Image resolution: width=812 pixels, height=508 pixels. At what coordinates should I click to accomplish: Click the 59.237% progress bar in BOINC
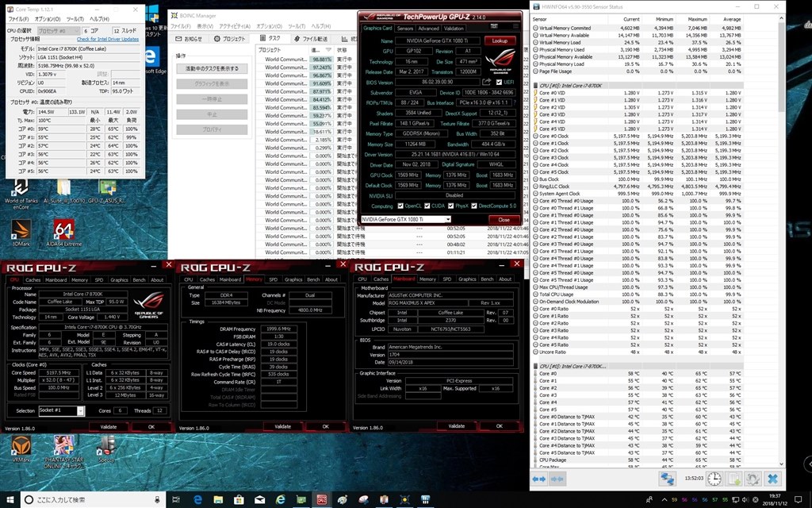[x=322, y=115]
